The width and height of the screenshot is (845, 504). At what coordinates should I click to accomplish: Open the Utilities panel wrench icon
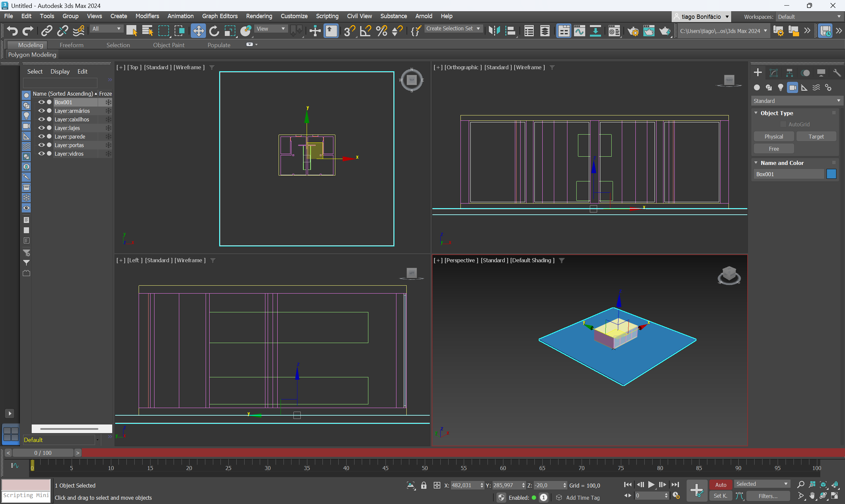[x=837, y=73]
